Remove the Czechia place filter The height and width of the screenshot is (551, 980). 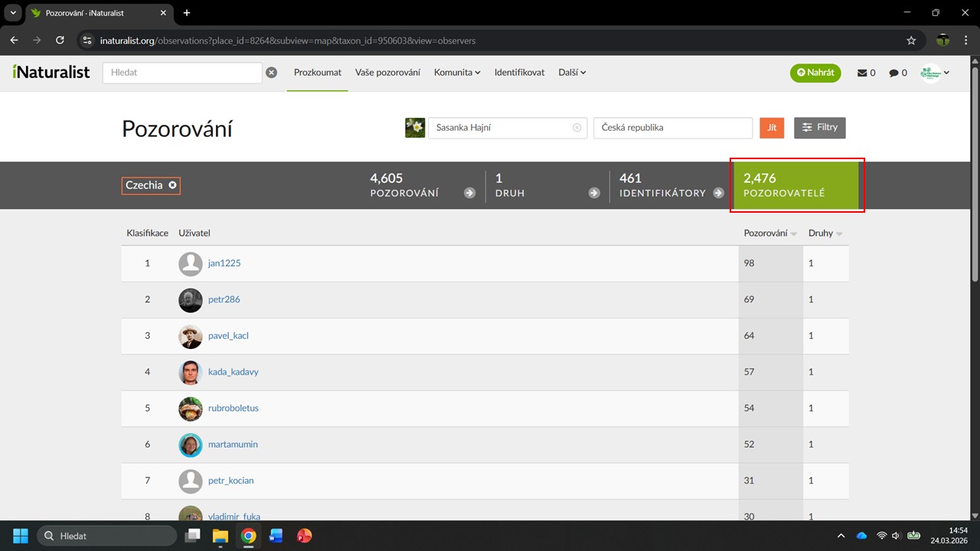pyautogui.click(x=173, y=185)
